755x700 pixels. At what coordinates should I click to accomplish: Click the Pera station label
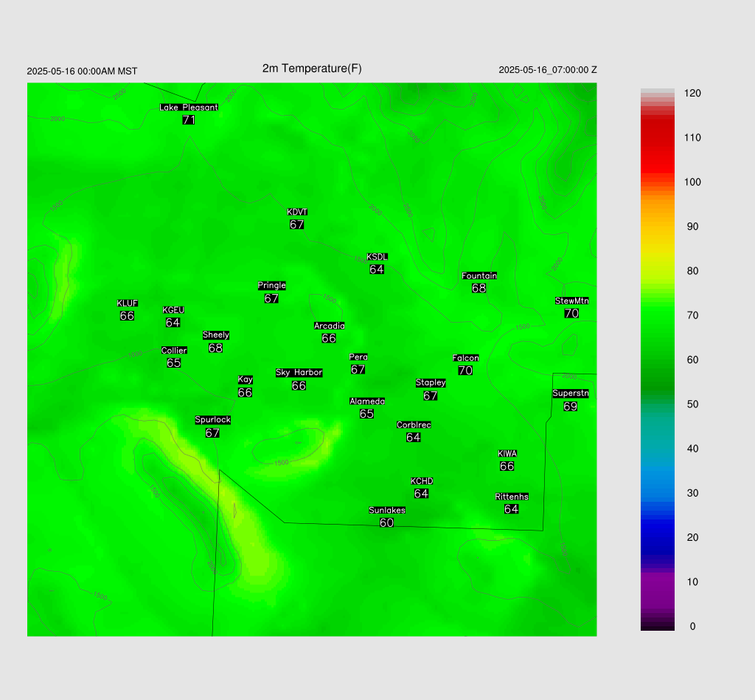coord(358,357)
